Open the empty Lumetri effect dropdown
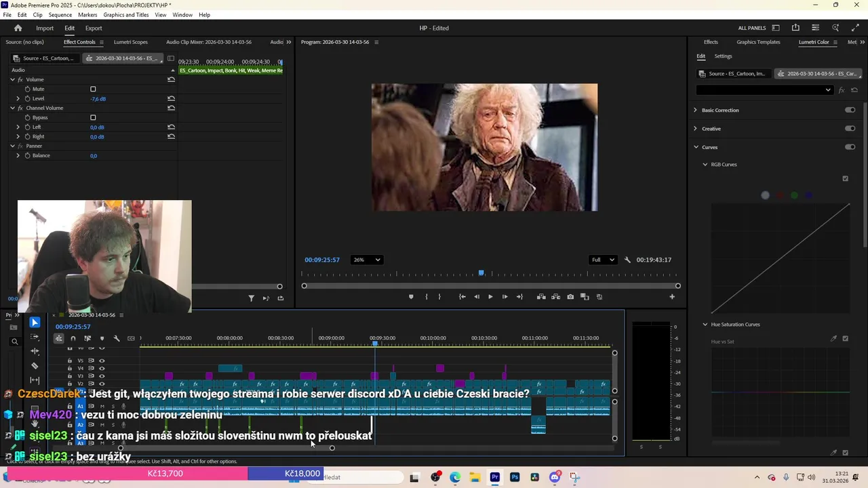The width and height of the screenshot is (868, 488). 764,90
